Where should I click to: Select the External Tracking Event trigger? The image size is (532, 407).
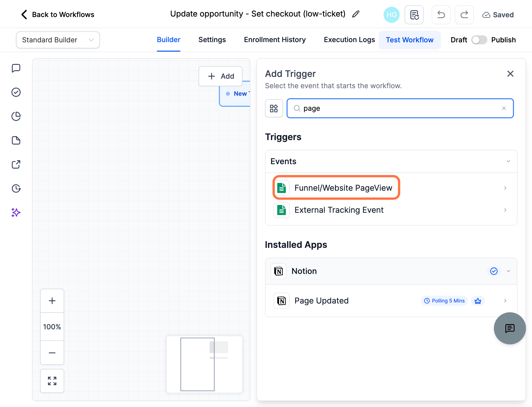click(x=391, y=210)
